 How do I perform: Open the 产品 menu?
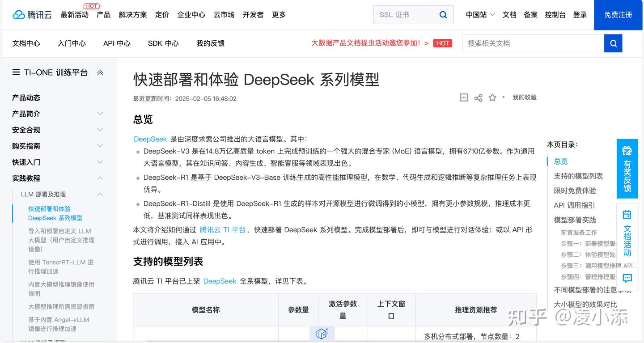(103, 15)
